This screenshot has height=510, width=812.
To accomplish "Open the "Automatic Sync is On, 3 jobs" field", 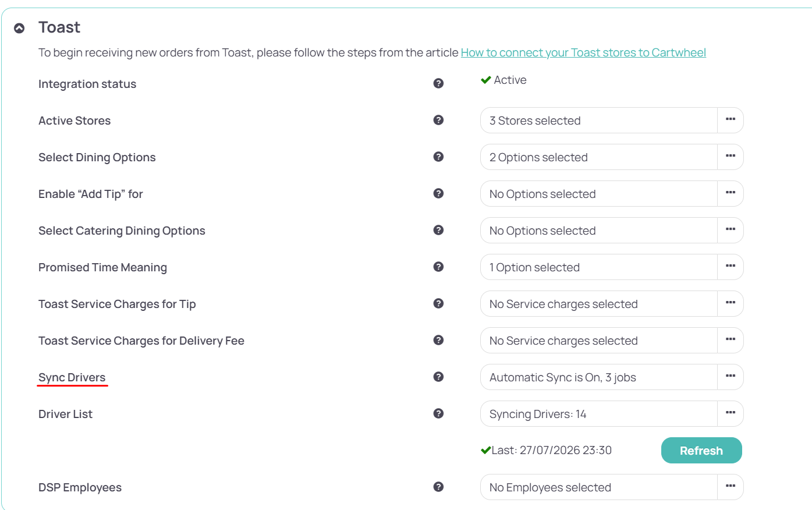I will pyautogui.click(x=599, y=377).
